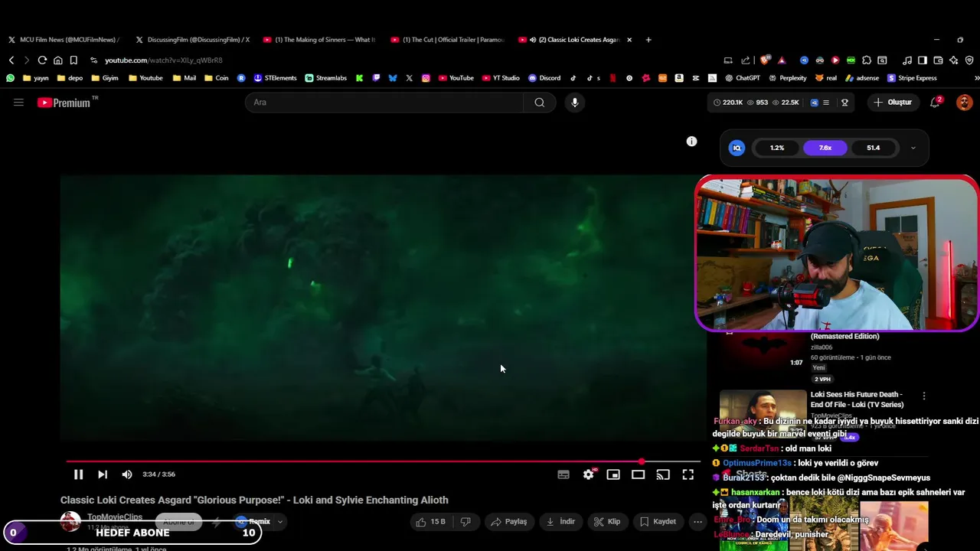The image size is (980, 551).
Task: Open YouTube notifications bell
Action: coord(935,103)
